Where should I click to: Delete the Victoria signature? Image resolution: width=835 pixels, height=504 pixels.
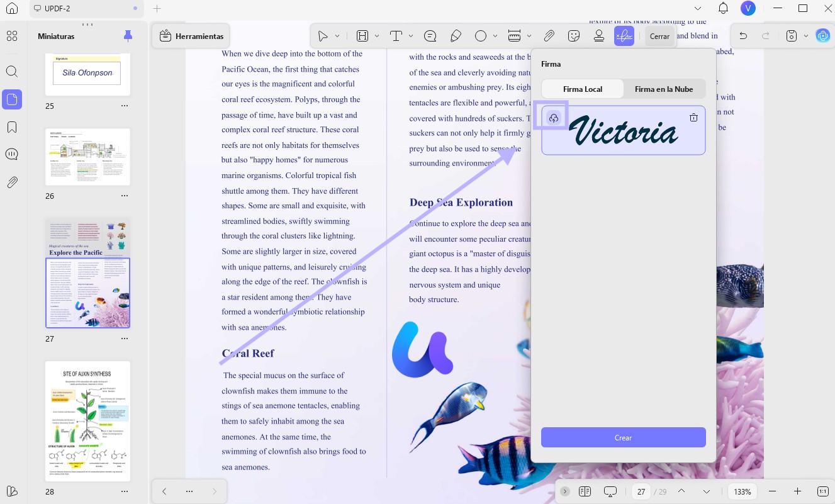pyautogui.click(x=693, y=118)
